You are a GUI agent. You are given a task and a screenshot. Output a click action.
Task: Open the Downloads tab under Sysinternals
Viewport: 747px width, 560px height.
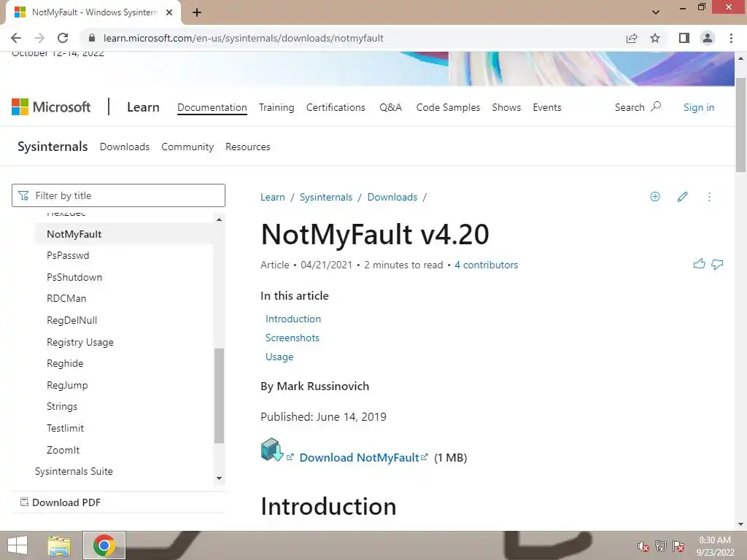(x=124, y=147)
